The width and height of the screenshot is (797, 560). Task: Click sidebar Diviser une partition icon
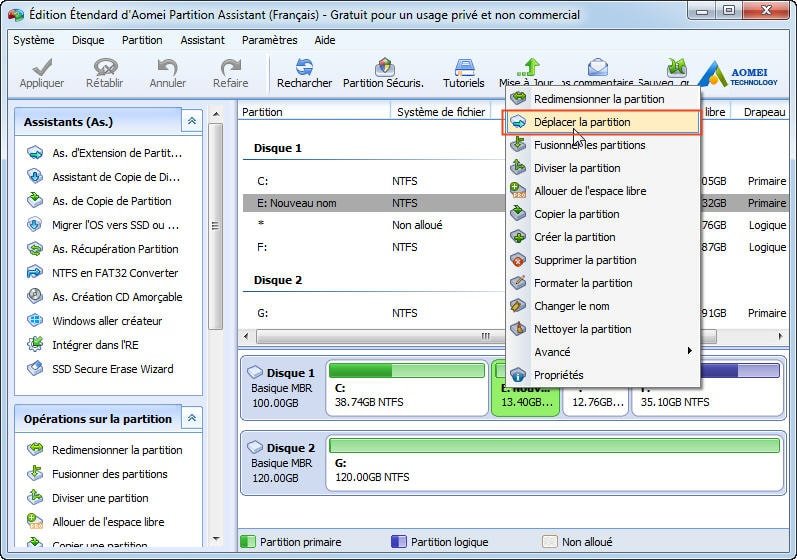35,497
